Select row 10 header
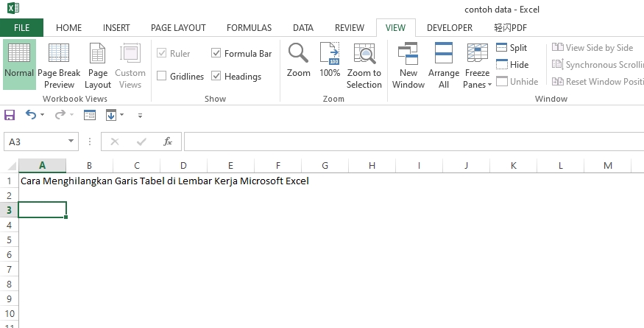The height and width of the screenshot is (328, 644). pos(9,313)
